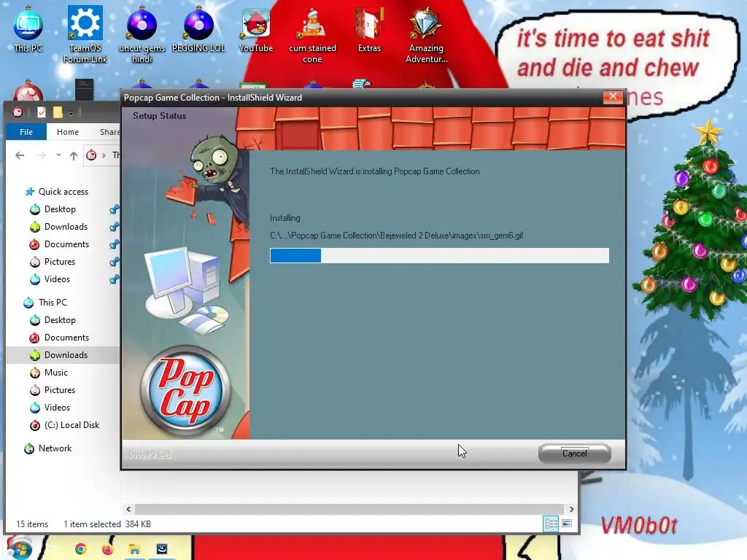
Task: Click the Explorer window title bar icon
Action: (x=18, y=112)
